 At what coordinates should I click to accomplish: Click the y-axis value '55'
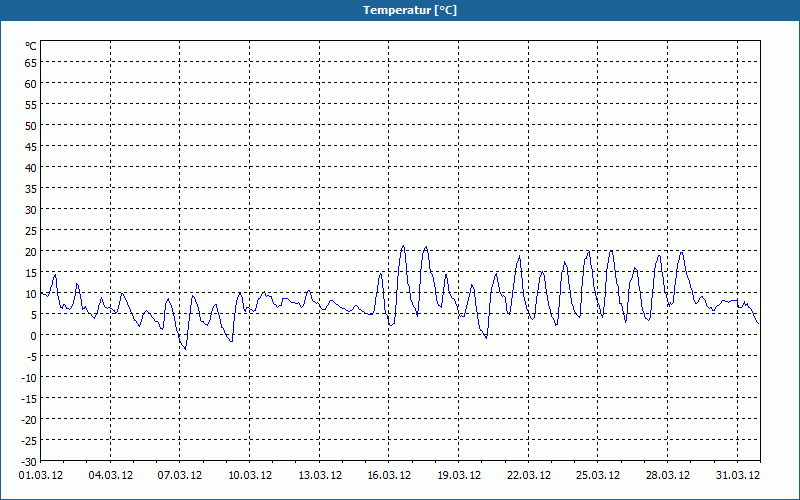31,105
